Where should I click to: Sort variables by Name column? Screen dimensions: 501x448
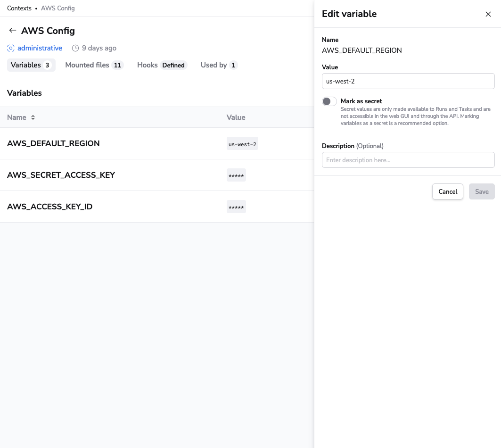pos(21,117)
